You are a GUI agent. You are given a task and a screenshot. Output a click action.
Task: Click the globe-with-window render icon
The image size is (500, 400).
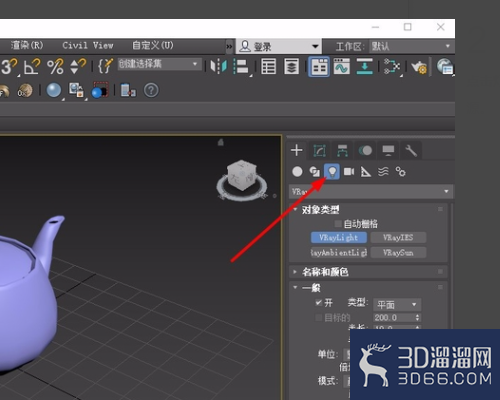(445, 66)
